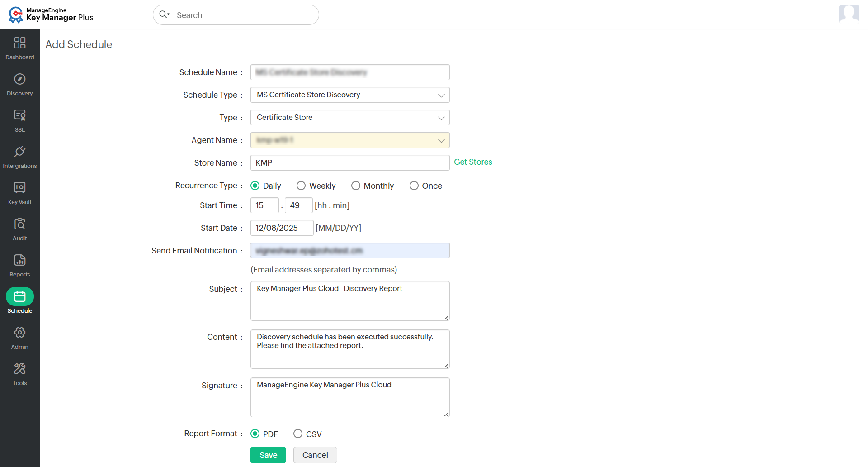
Task: Click the Get Stores link
Action: coord(473,162)
